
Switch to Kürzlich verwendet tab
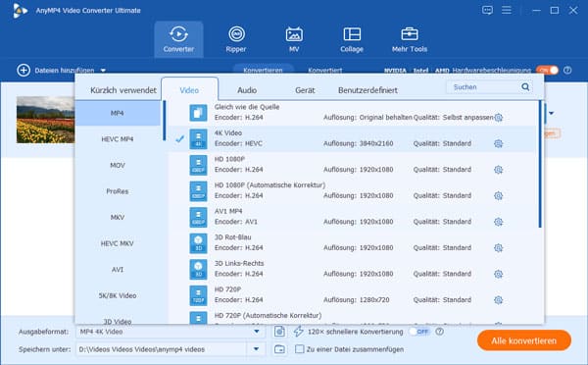123,90
